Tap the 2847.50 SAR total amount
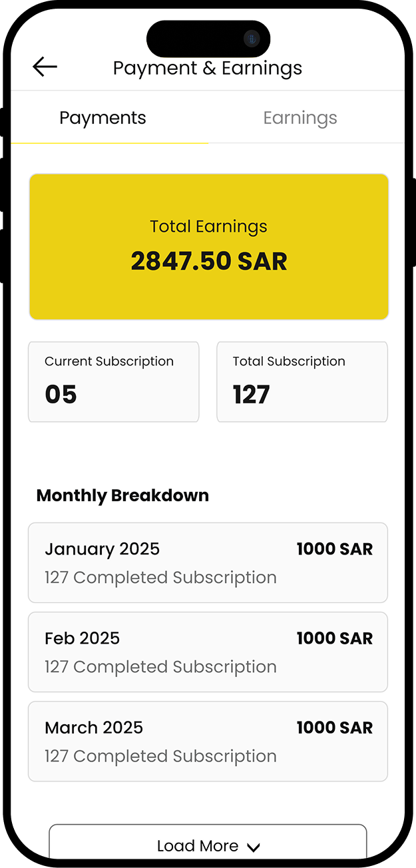 pos(209,262)
